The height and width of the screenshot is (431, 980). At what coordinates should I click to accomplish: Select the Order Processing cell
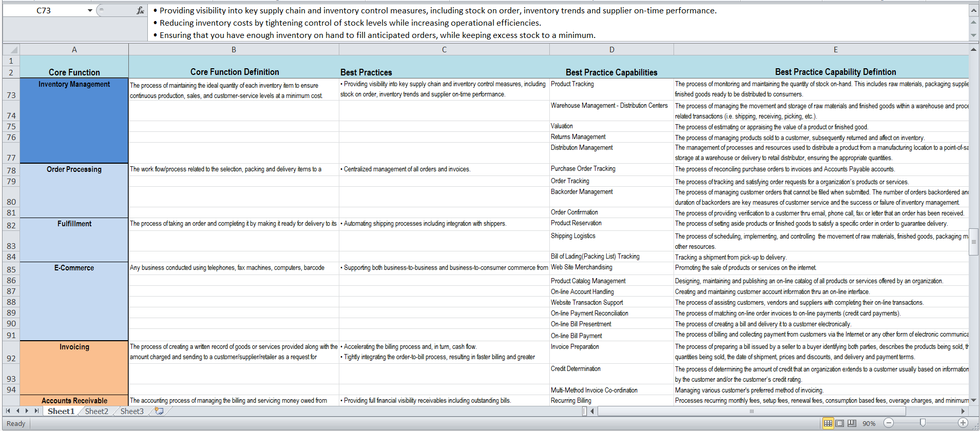(x=74, y=190)
